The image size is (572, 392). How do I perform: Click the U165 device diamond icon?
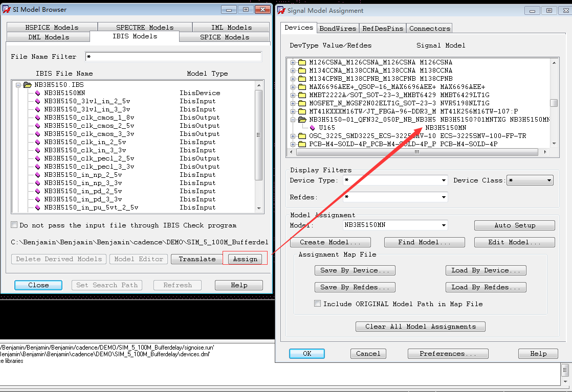tap(312, 128)
